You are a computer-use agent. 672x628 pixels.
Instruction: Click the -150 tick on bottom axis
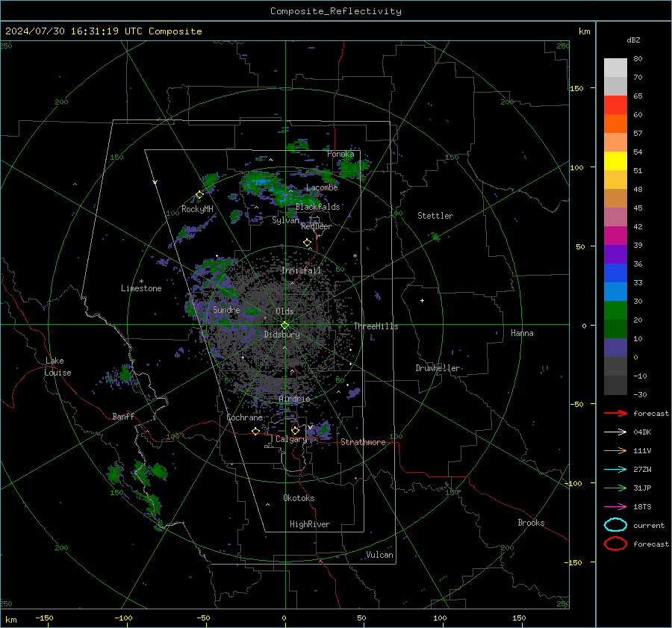(x=44, y=618)
